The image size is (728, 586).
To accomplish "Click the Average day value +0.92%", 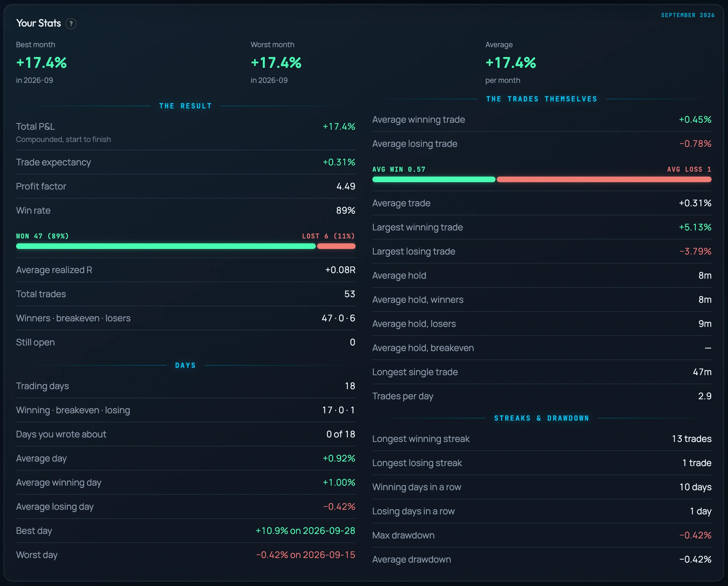I will (339, 458).
